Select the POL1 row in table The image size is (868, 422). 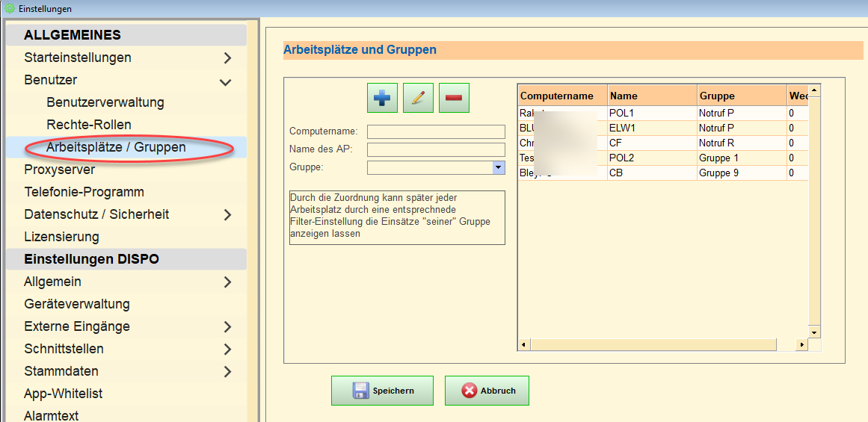tap(650, 113)
